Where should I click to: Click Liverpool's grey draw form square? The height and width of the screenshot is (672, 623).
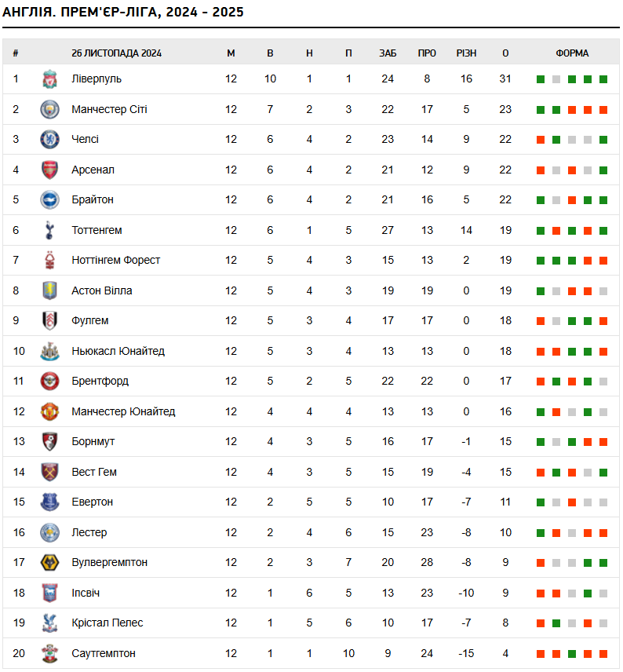556,79
